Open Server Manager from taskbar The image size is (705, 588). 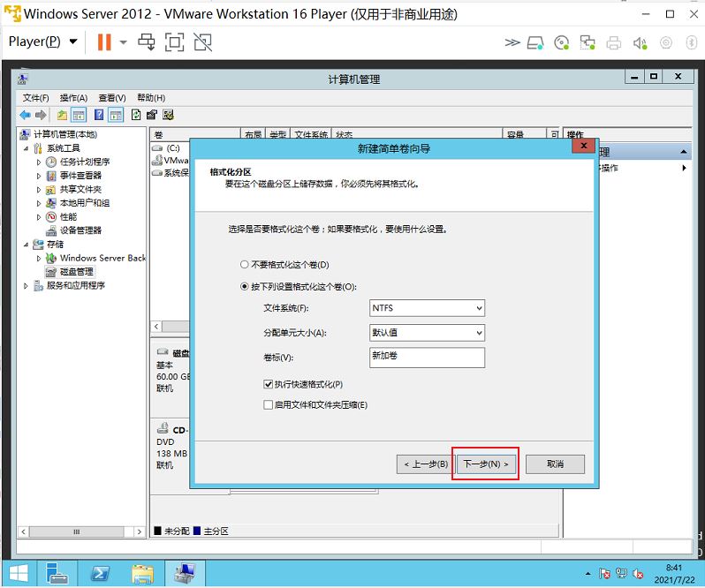point(57,574)
